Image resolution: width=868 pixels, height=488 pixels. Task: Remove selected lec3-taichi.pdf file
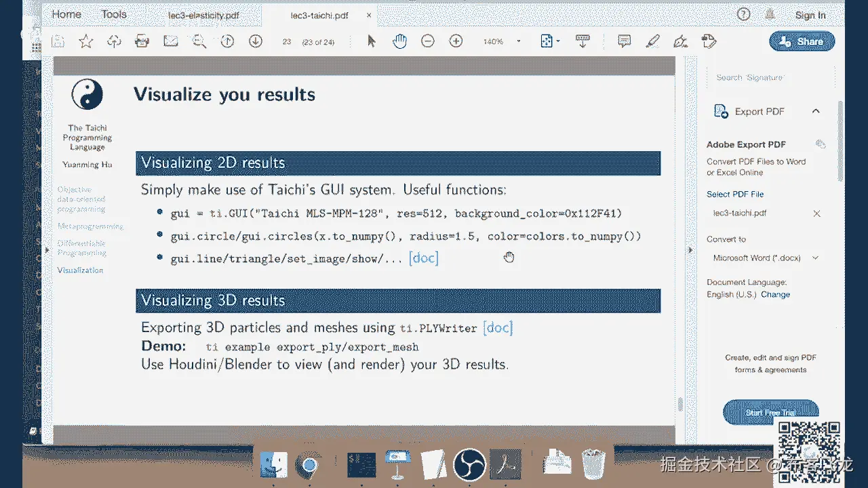pos(816,213)
